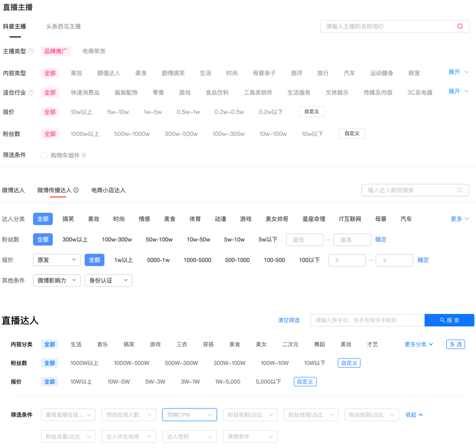
Task: Choose 10W–5W Kuaishou quote range
Action: click(119, 382)
